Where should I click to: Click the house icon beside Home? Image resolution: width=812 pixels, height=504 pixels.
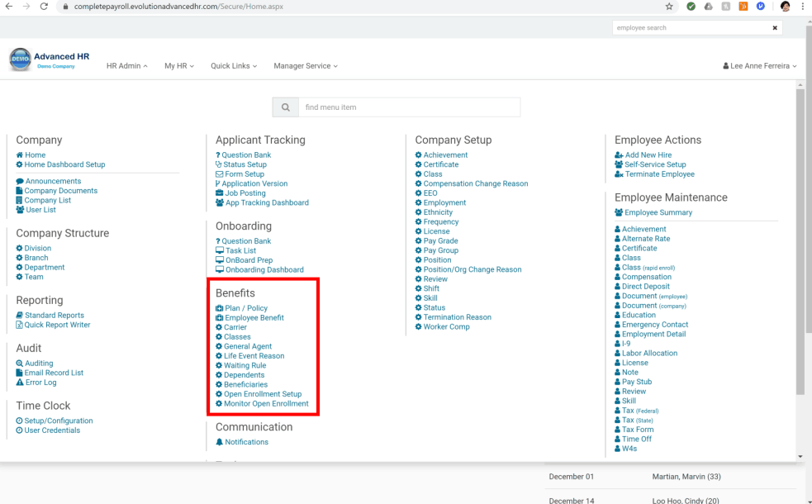coord(20,155)
